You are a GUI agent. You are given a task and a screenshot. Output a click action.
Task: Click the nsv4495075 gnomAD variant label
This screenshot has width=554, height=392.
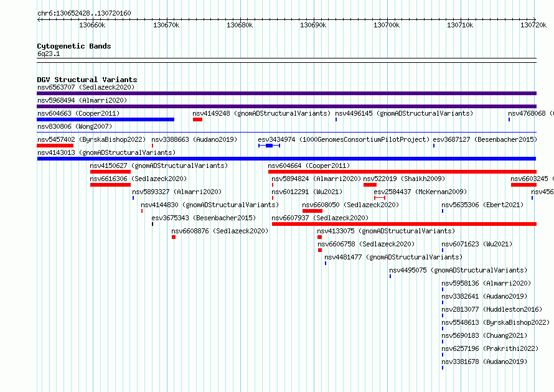[458, 270]
